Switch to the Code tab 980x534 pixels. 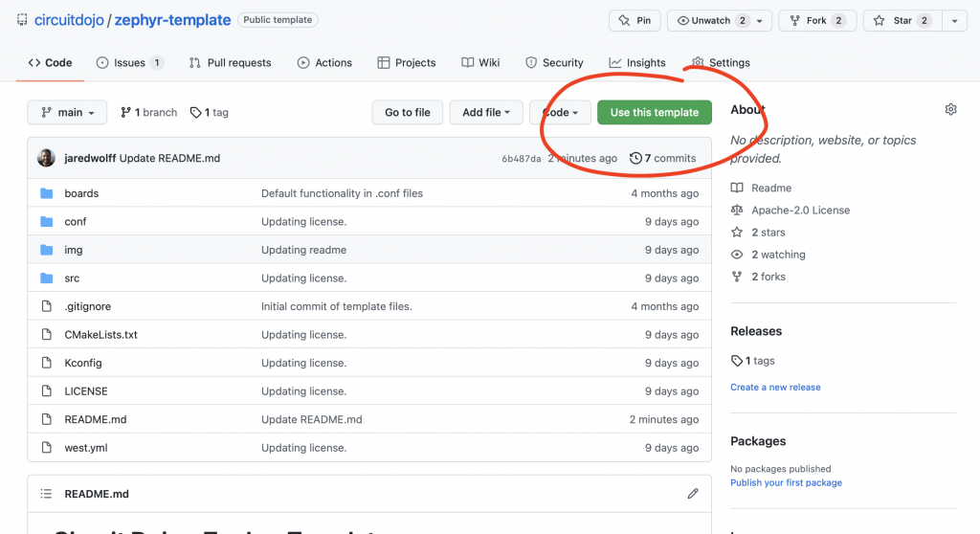click(x=50, y=62)
